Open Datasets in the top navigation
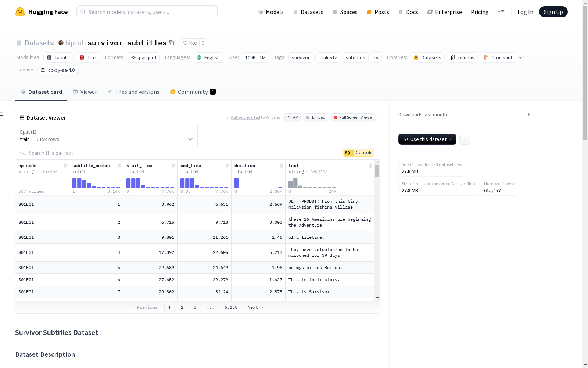This screenshot has width=588, height=368. coord(308,12)
